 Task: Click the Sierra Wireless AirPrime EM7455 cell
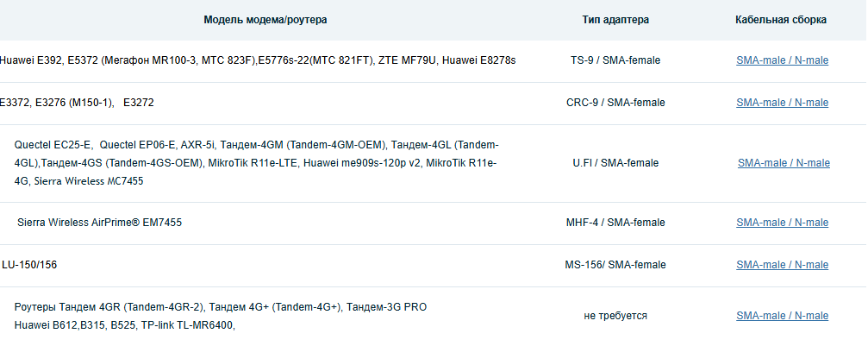[99, 223]
